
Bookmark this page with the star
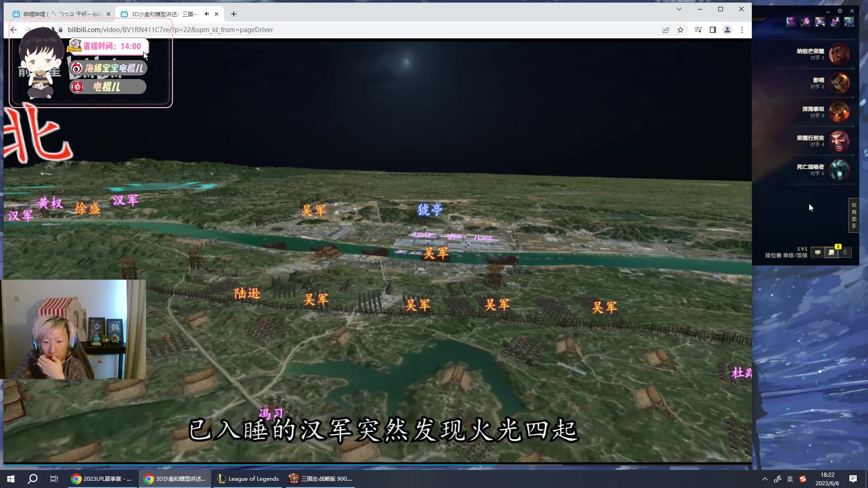pos(680,30)
